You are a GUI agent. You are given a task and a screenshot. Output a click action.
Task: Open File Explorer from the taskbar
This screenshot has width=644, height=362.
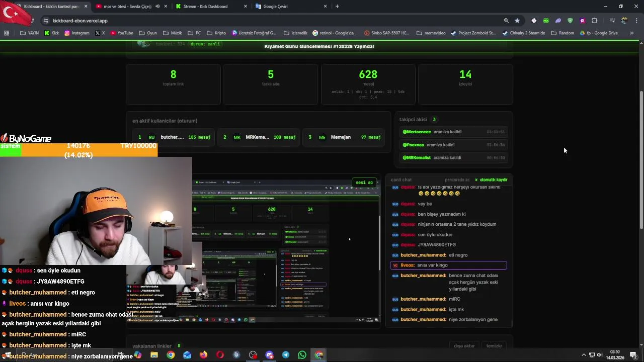coord(154,355)
